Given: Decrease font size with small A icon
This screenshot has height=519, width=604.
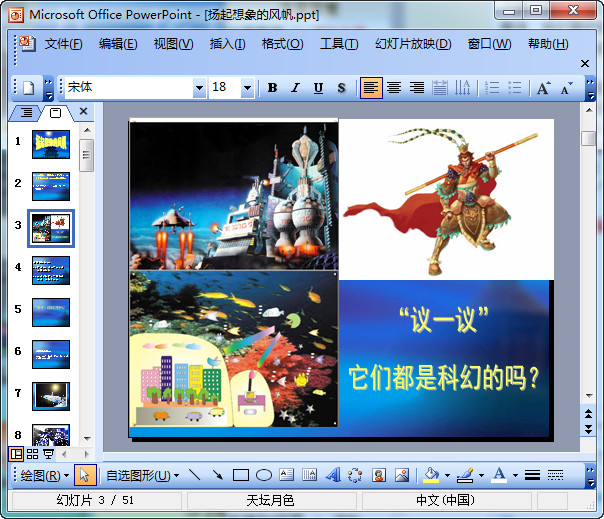Looking at the screenshot, I should point(566,88).
